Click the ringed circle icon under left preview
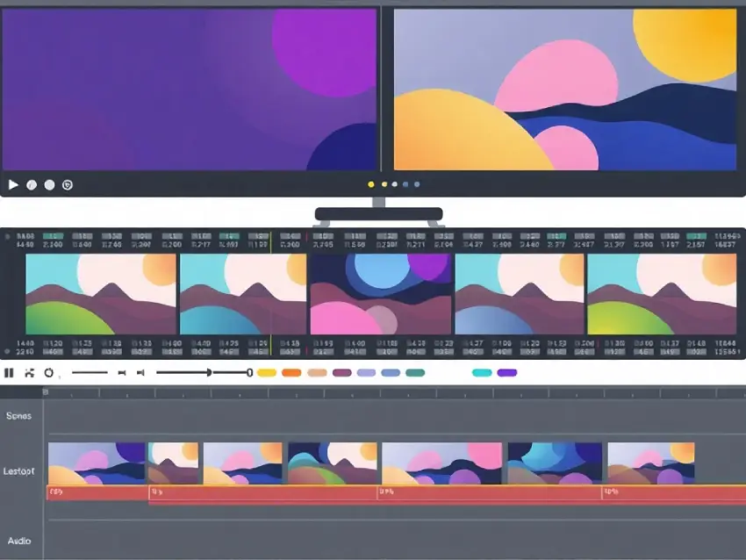 [68, 185]
